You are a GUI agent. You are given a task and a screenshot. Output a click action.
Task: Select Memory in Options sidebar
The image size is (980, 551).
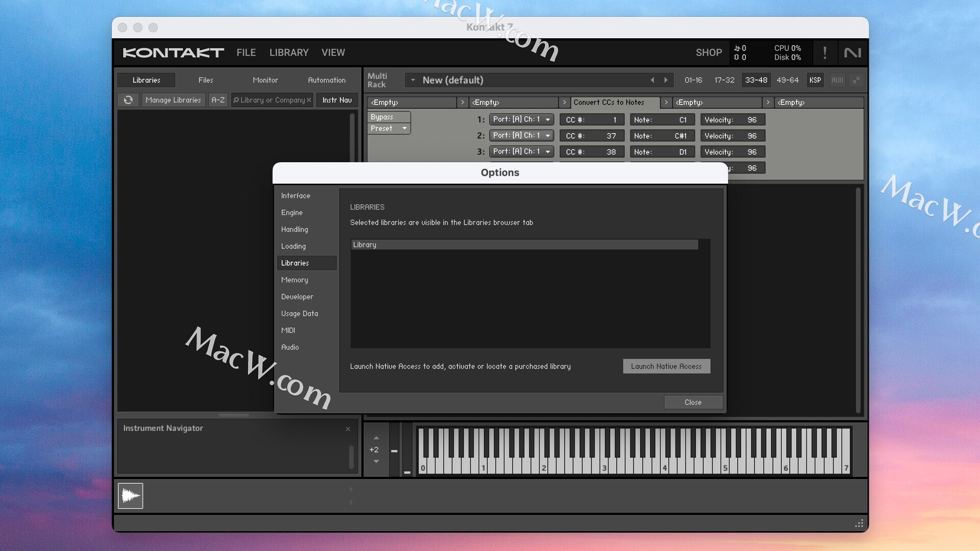click(x=295, y=280)
